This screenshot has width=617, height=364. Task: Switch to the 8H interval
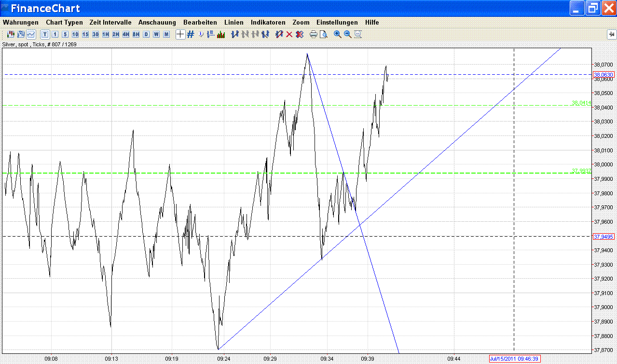click(x=136, y=34)
